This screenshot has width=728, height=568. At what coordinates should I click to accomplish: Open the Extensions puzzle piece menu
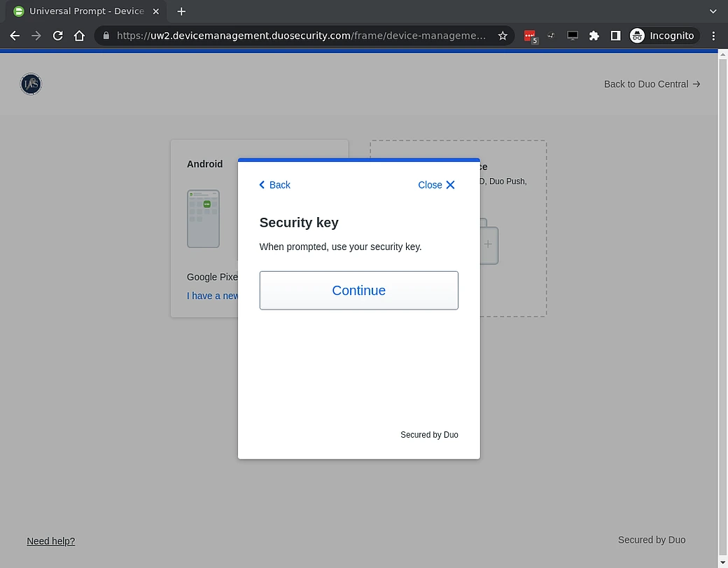point(594,36)
